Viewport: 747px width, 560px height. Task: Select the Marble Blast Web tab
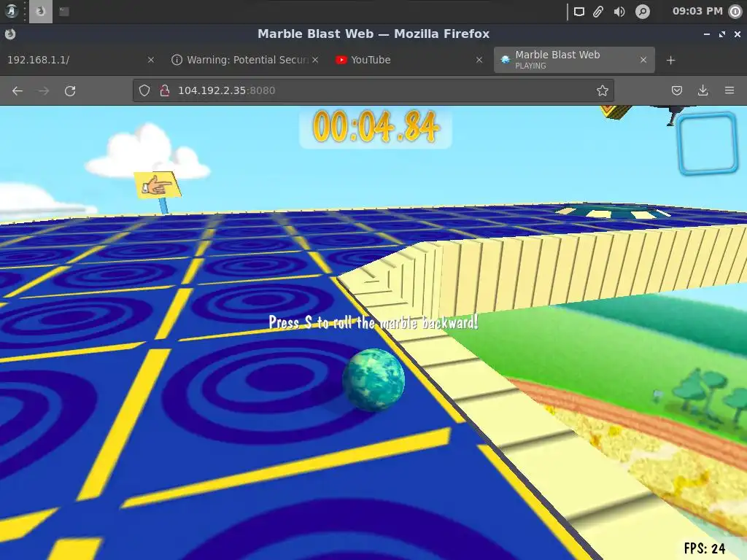574,60
